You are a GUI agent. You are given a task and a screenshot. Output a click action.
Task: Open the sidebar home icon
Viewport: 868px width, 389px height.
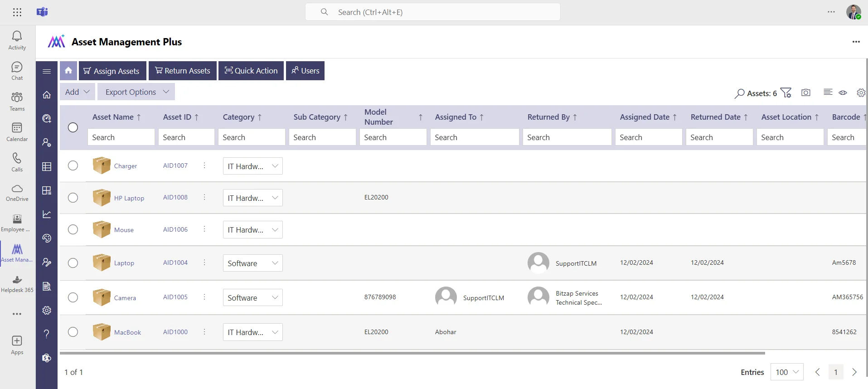(47, 95)
